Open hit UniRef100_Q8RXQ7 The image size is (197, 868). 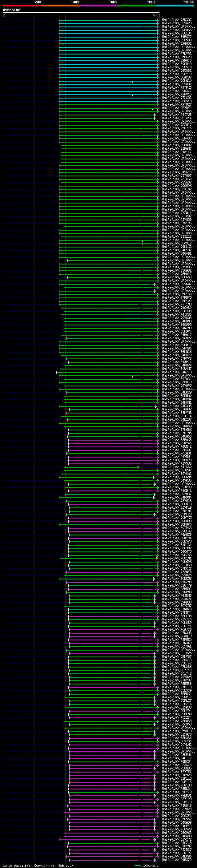click(x=176, y=20)
